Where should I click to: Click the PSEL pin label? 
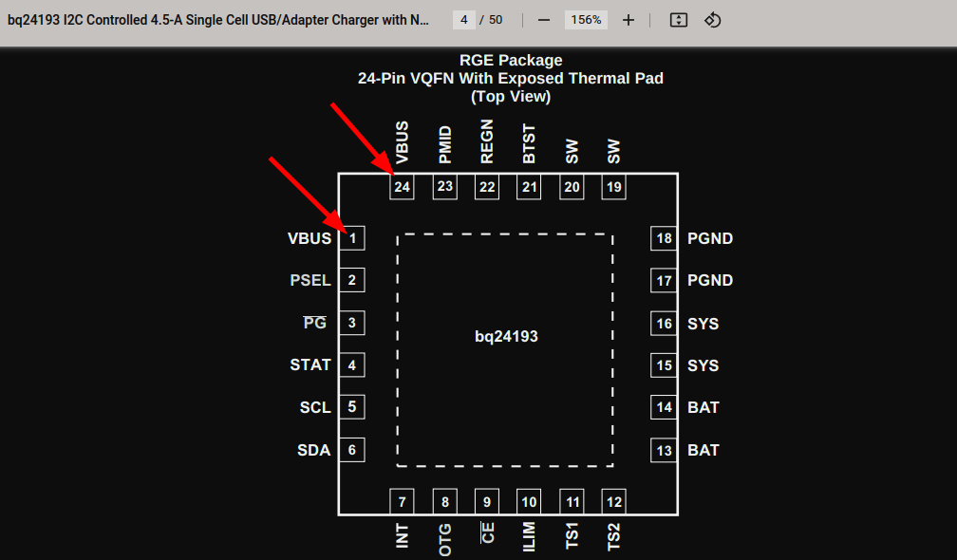[x=310, y=281]
